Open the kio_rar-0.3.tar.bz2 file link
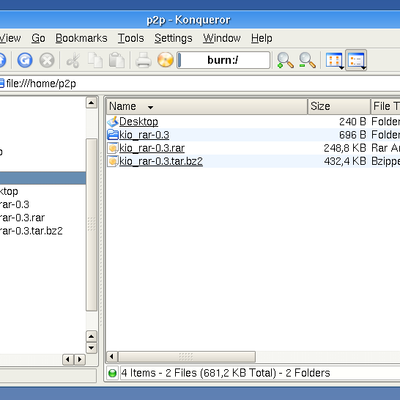The height and width of the screenshot is (400, 400). pos(161,161)
